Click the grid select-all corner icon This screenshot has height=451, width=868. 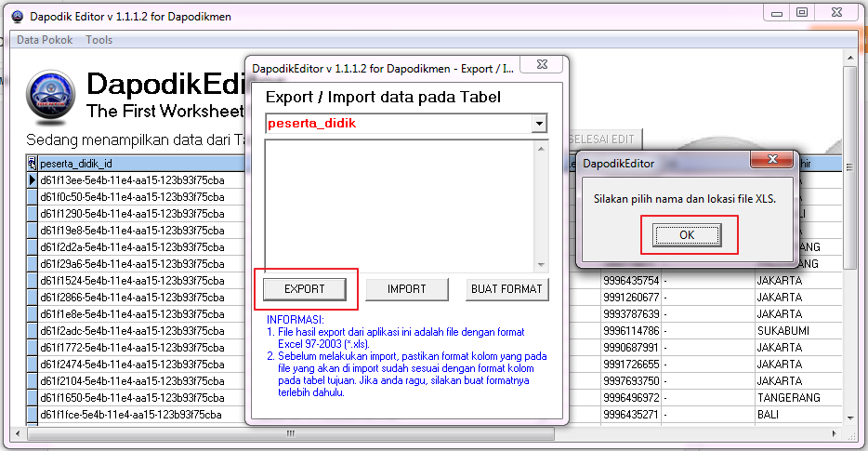[x=33, y=163]
